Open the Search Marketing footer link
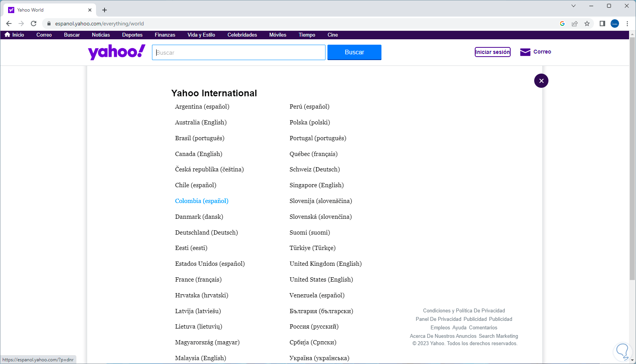Viewport: 636px width, 364px height. (x=498, y=336)
